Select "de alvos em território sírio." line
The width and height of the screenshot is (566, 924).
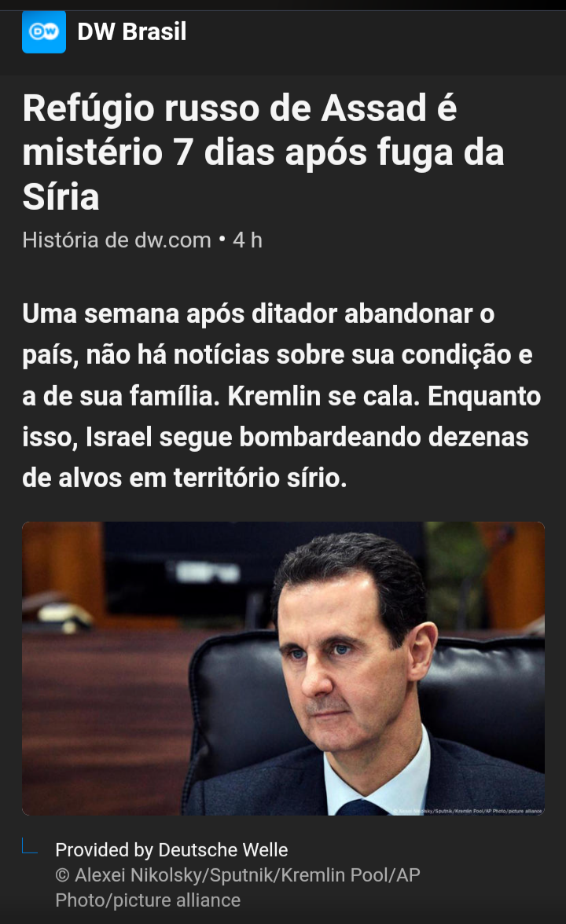coord(185,478)
